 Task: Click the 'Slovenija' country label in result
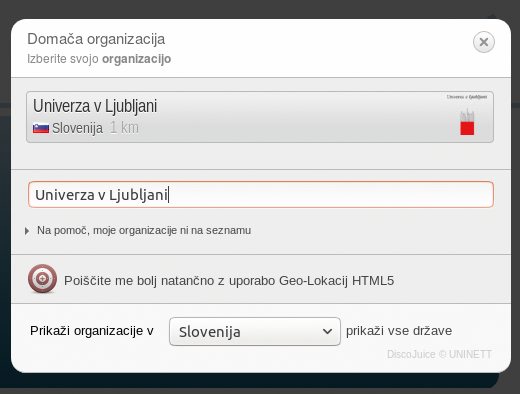77,128
